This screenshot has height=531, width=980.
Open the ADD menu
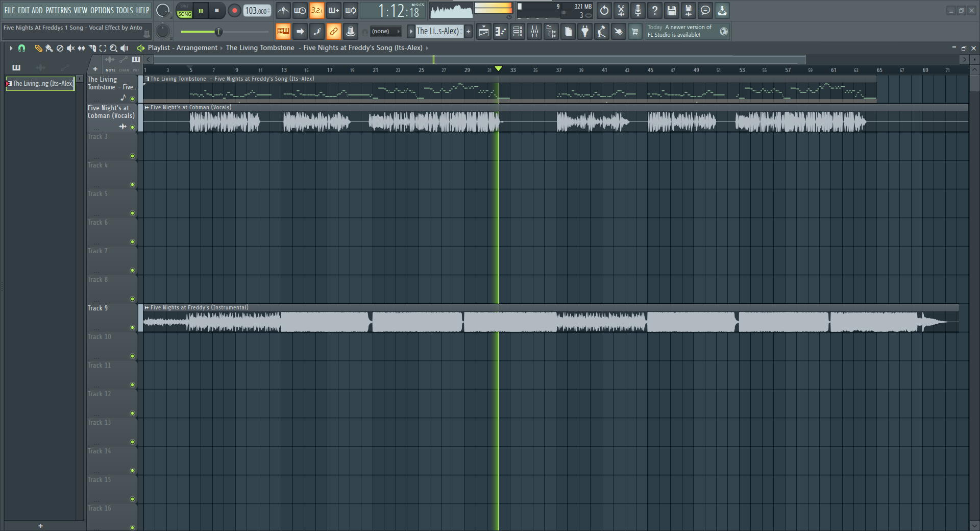37,10
